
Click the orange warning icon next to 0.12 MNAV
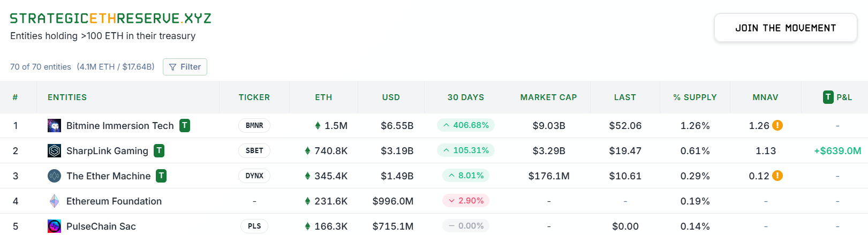point(778,176)
